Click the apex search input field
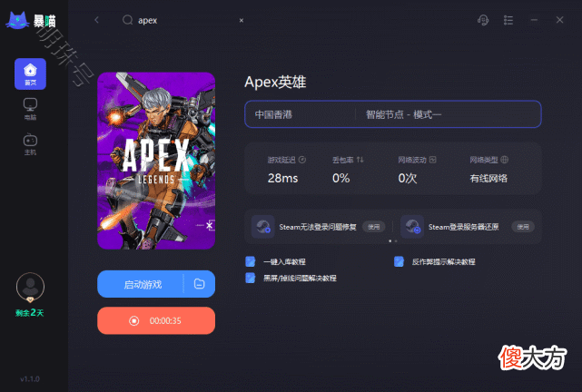The width and height of the screenshot is (582, 392). [x=185, y=20]
